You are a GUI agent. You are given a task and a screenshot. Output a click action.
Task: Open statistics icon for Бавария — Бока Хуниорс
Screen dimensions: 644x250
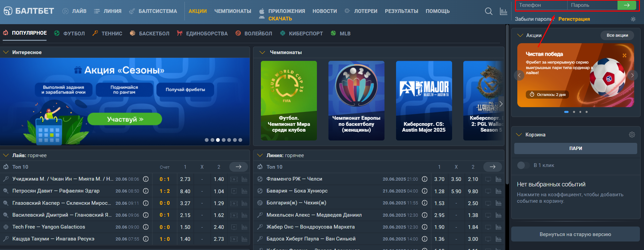coord(499,191)
